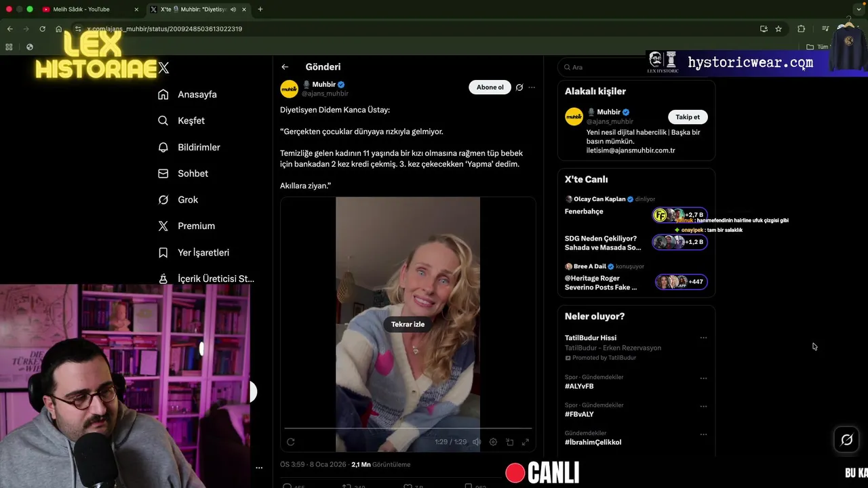Open a new browser tab
Image resolution: width=868 pixels, height=488 pixels.
(260, 9)
